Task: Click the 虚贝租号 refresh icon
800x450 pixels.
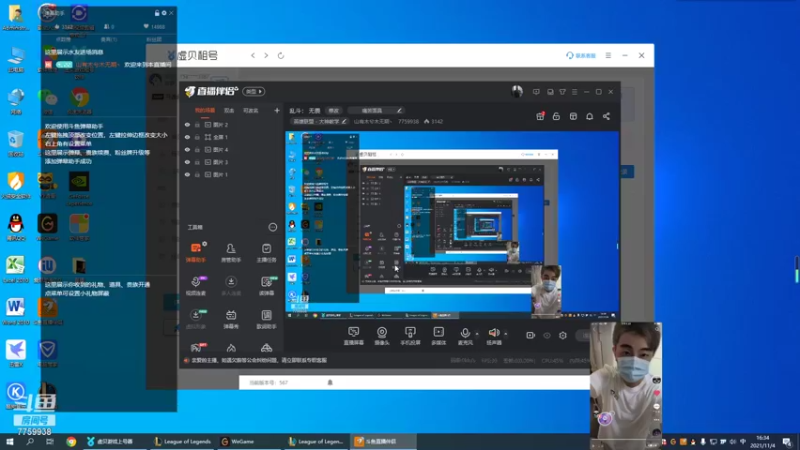Action: point(281,55)
